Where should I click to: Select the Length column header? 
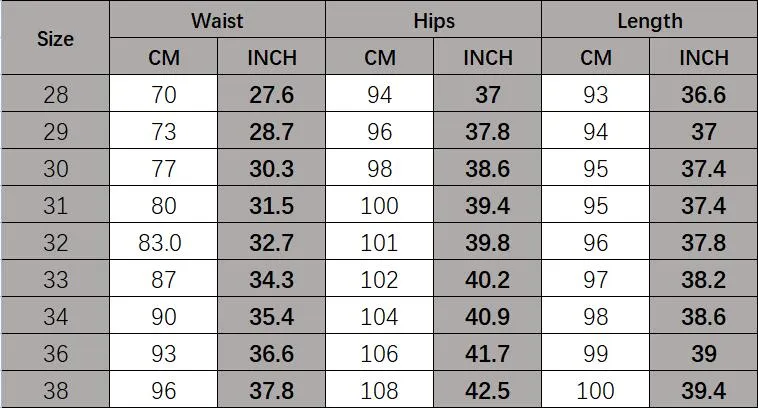click(x=650, y=19)
